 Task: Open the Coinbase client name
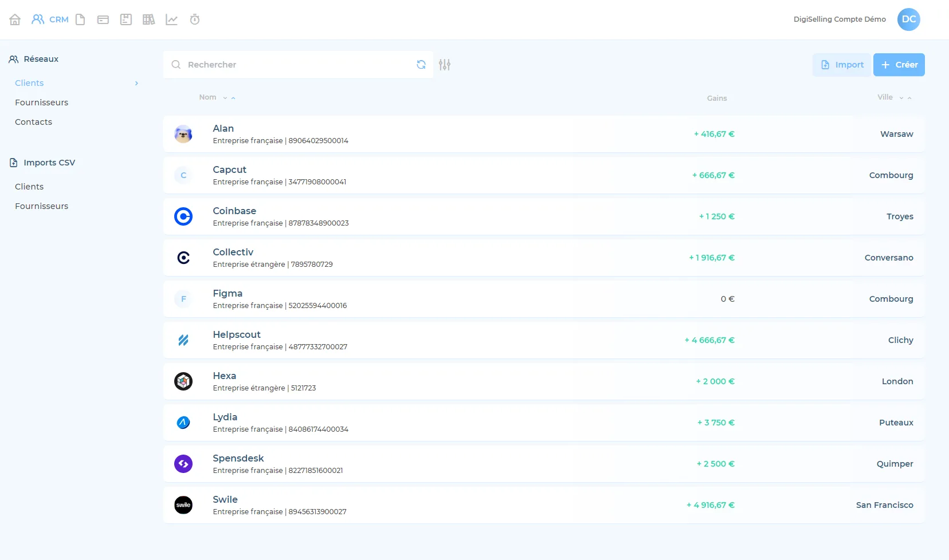[234, 211]
